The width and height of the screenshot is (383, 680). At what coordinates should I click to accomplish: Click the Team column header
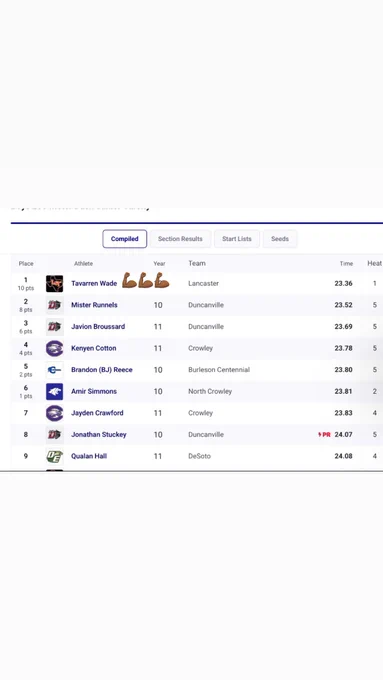click(197, 263)
